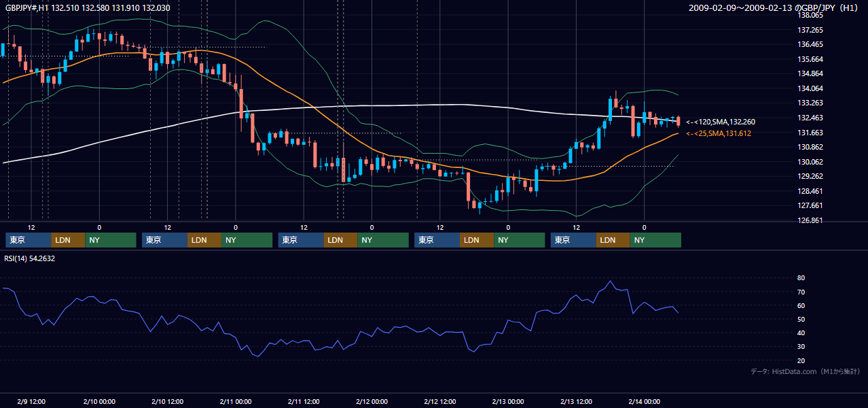Click price axis value 136.465
Viewport: 868px width, 408px height.
pos(811,44)
